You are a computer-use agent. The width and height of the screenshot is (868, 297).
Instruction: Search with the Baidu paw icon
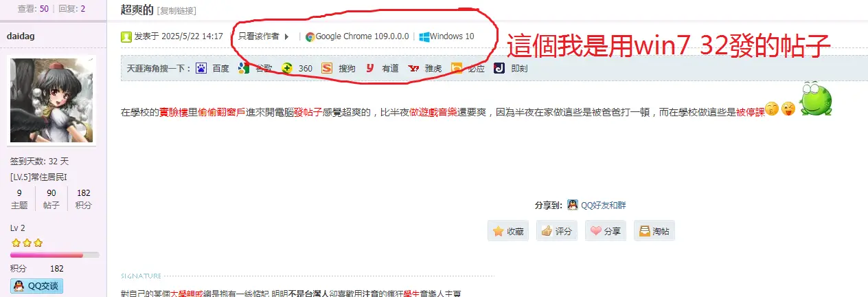pos(201,68)
